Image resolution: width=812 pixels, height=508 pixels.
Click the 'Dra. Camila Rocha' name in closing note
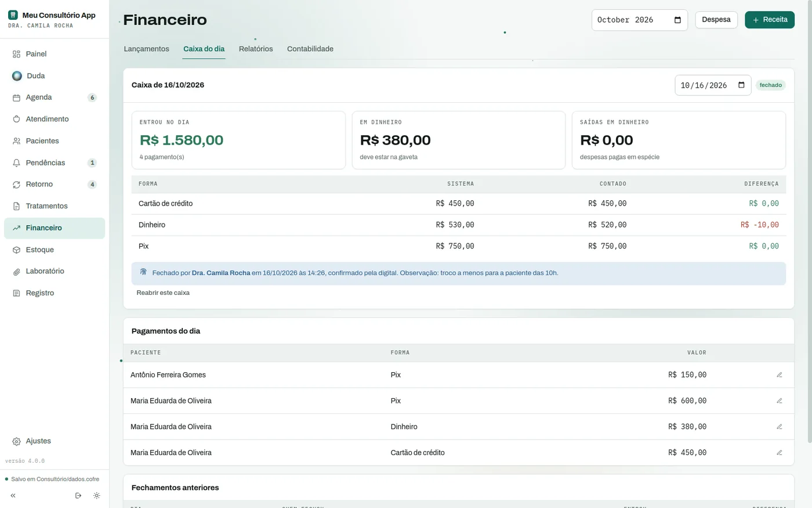(221, 273)
